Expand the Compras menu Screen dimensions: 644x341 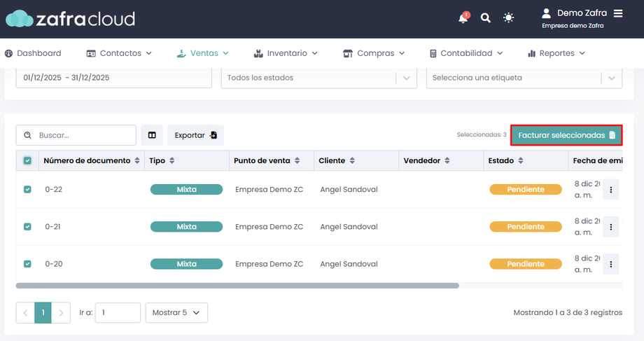click(x=374, y=53)
